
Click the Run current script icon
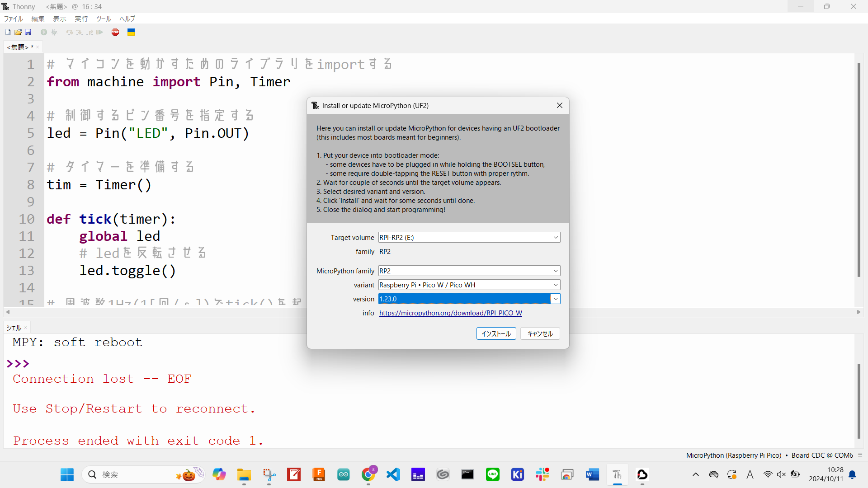44,32
